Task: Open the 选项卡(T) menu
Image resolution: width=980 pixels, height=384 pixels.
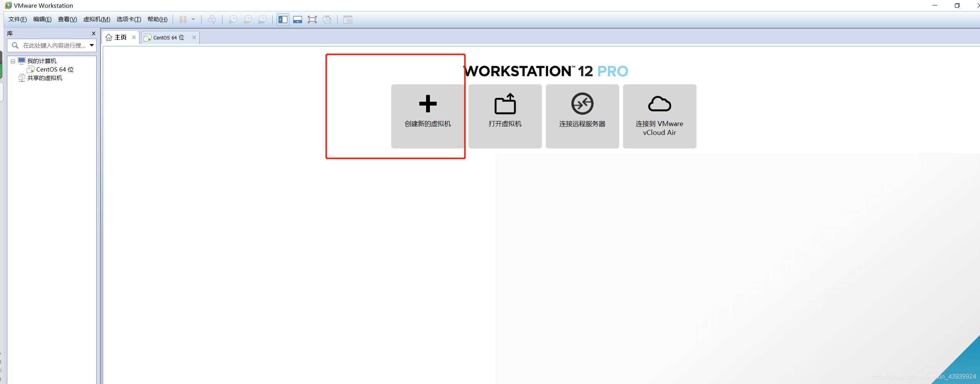Action: 129,19
